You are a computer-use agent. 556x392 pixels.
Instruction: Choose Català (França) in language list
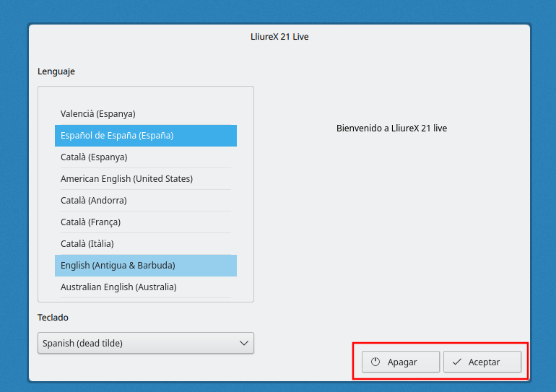point(91,222)
